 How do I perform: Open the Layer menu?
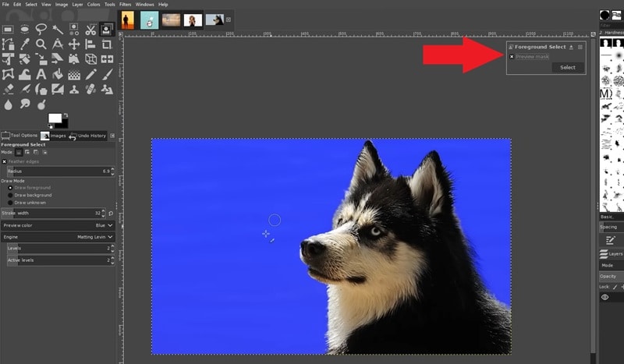click(77, 5)
